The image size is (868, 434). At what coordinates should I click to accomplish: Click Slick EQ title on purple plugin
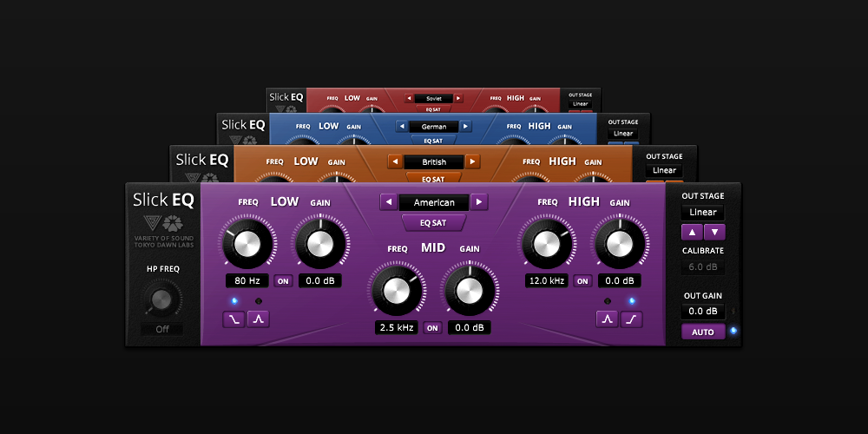click(163, 200)
